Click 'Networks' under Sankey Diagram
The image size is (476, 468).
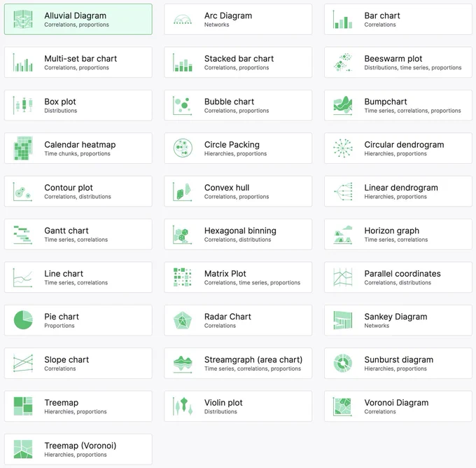377,326
